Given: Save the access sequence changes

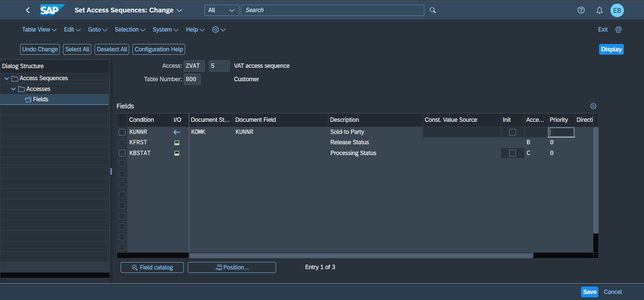Looking at the screenshot, I should click(590, 292).
